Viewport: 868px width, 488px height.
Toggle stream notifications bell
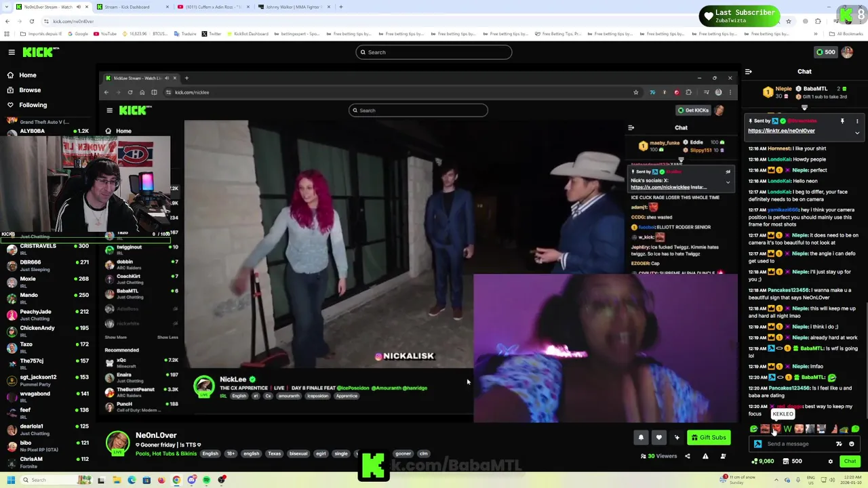coord(641,438)
